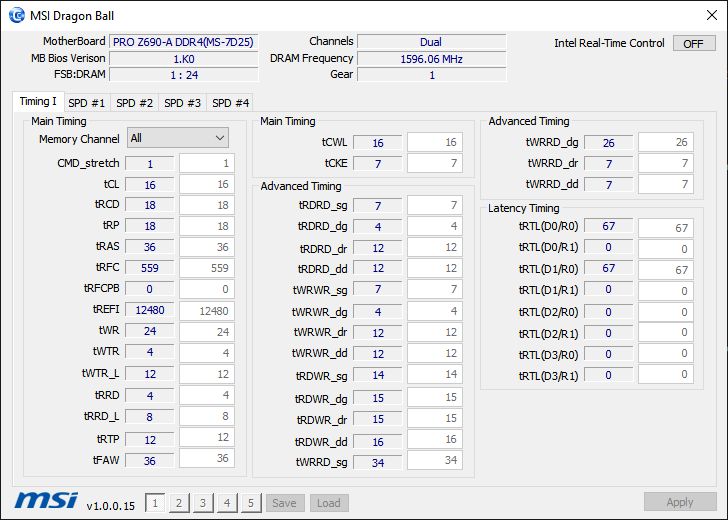The width and height of the screenshot is (728, 520).
Task: Click the MSI logo at the bottom left
Action: (x=46, y=500)
